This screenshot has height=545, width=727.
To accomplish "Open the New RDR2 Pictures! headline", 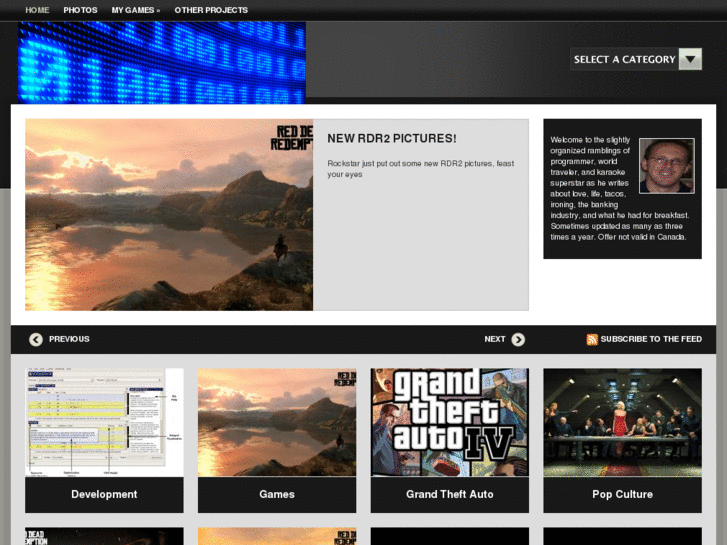I will pyautogui.click(x=392, y=138).
